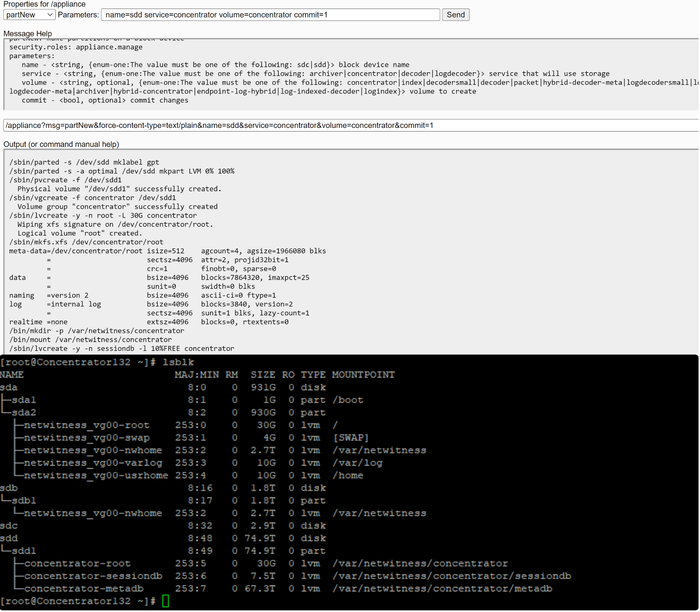The height and width of the screenshot is (612, 700).
Task: Focus the Parameters input field
Action: pos(270,15)
